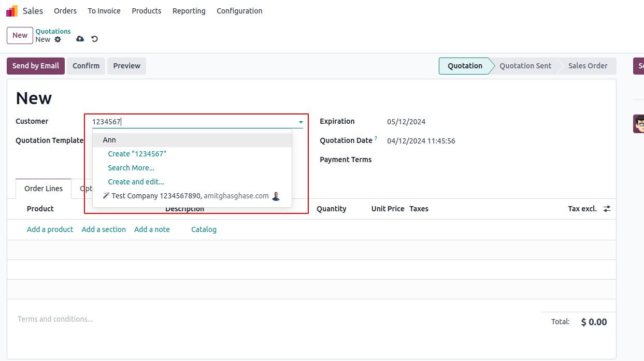Edit the Expiration date 05/12/2024

click(406, 122)
